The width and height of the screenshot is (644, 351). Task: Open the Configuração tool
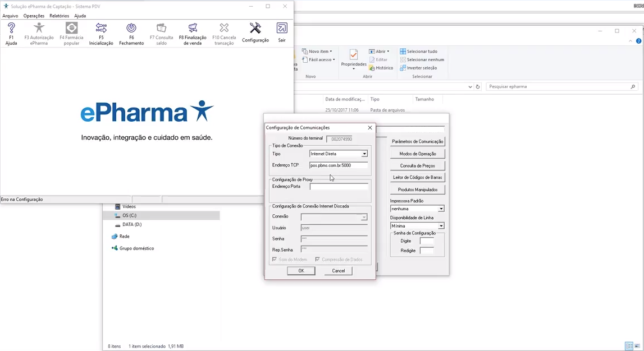255,34
